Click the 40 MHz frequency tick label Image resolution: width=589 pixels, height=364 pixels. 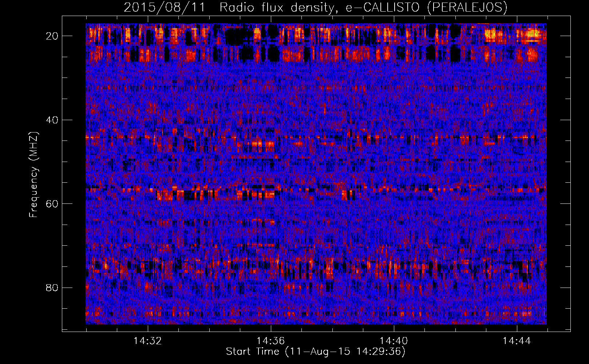52,120
